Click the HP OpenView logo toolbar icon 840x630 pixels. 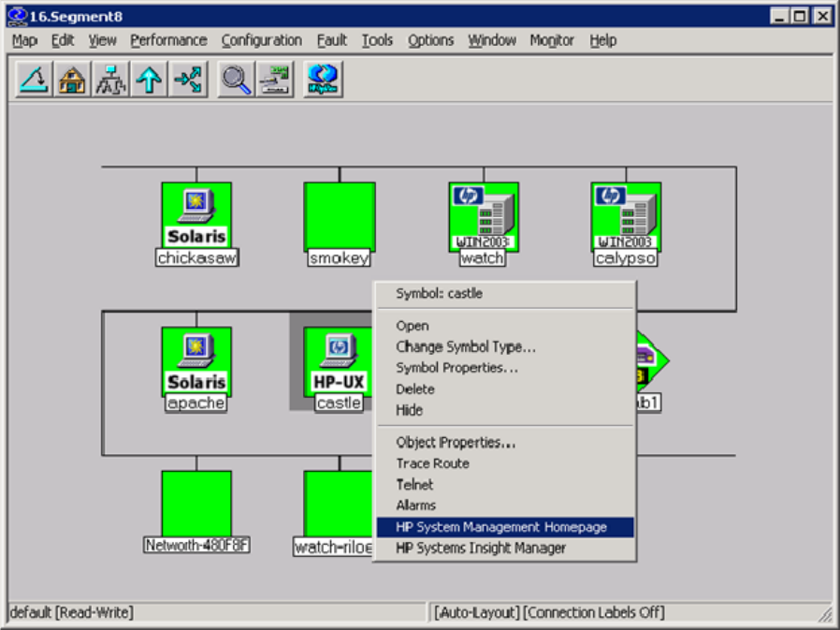pos(323,80)
